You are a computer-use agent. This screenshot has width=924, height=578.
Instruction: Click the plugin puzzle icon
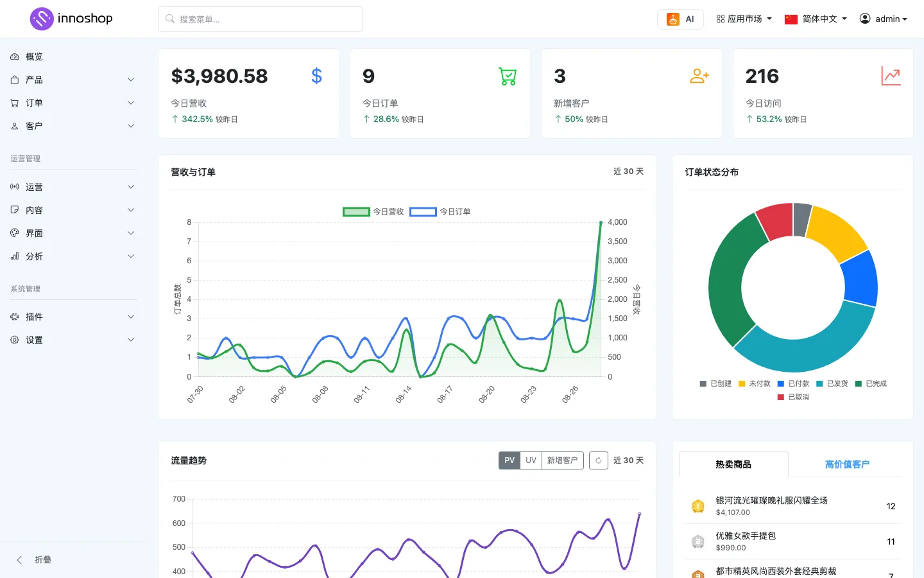(15, 317)
